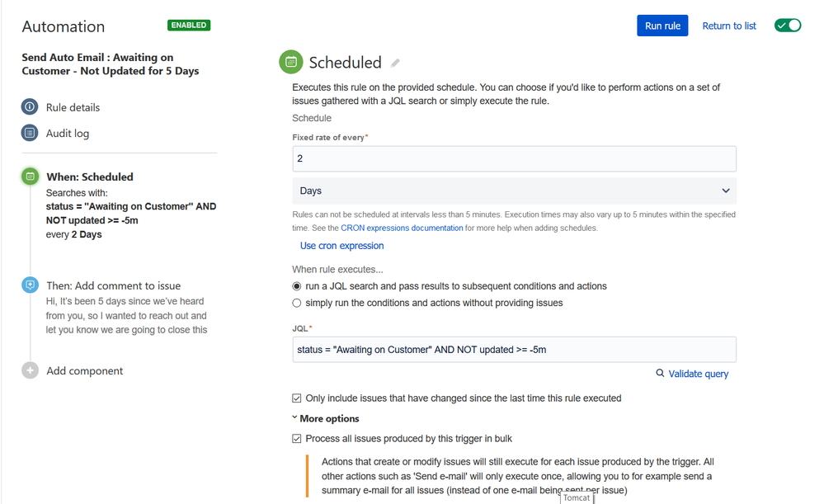Click the blue Add comment action icon
Image resolution: width=824 pixels, height=504 pixels.
[30, 285]
